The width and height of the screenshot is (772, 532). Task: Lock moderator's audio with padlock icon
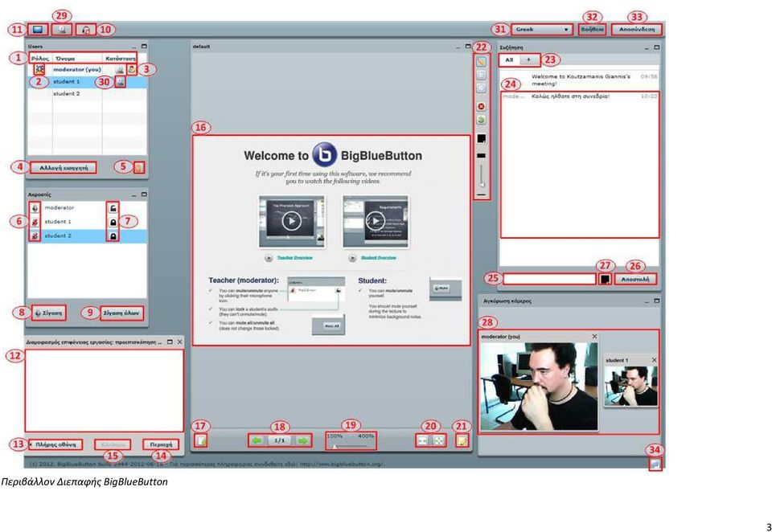(x=113, y=208)
